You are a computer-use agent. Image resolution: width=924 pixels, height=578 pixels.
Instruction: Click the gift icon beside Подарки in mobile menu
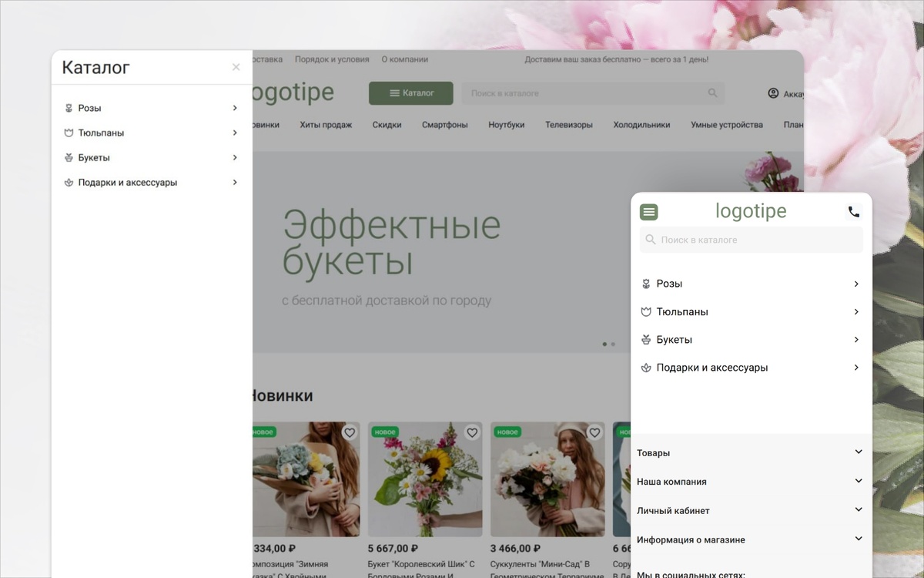(646, 368)
